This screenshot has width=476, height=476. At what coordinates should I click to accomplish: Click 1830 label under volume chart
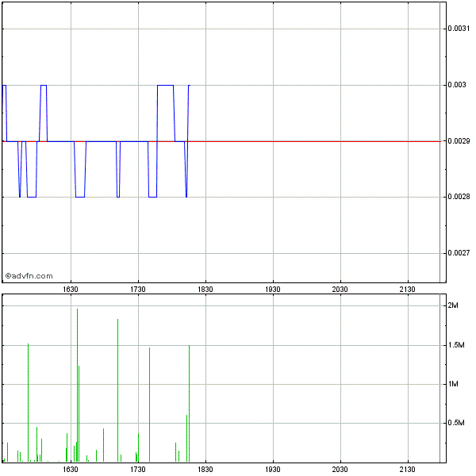point(205,470)
